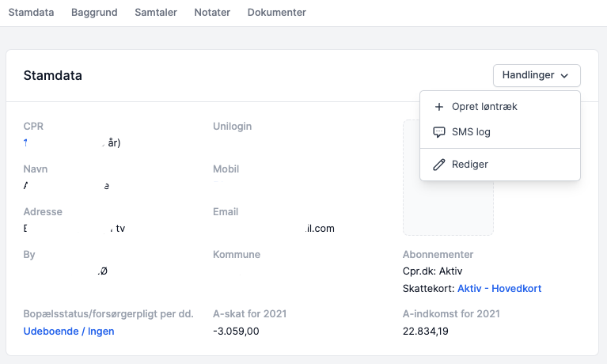Click the Abonnementer label

[x=438, y=255]
